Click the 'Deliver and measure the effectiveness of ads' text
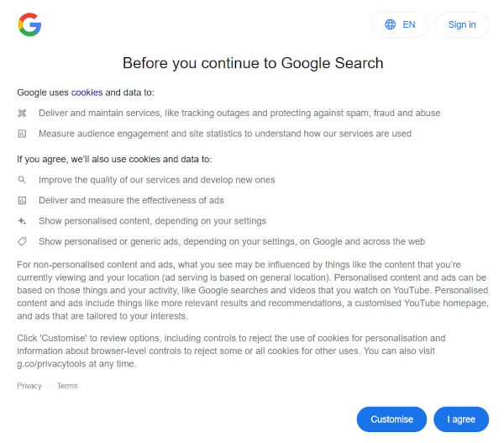The width and height of the screenshot is (504, 443). tap(131, 200)
